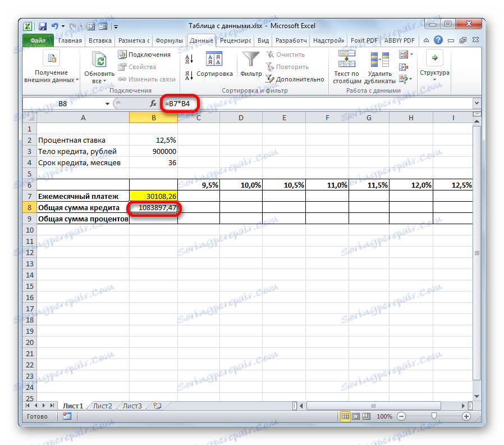Click the 100% zoom level
504x445 pixels.
[x=384, y=417]
